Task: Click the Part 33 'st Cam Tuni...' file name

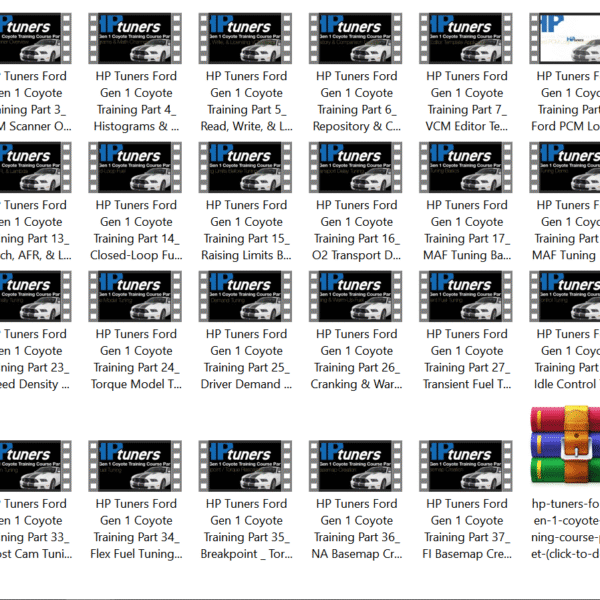Action: (x=36, y=554)
